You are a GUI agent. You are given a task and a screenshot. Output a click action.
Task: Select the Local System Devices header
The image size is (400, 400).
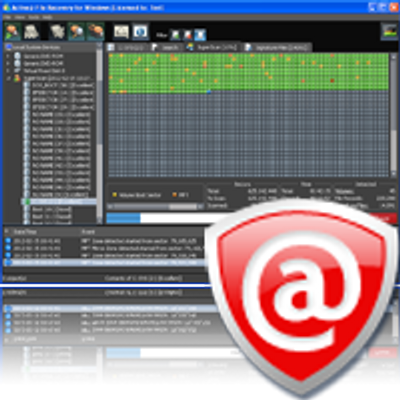point(50,47)
